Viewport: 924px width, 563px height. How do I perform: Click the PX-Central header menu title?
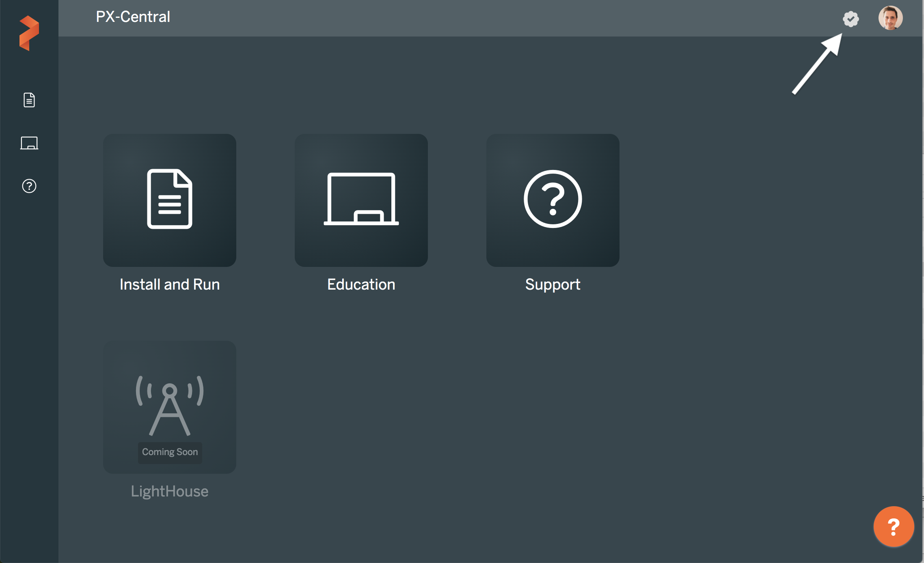[x=135, y=17]
